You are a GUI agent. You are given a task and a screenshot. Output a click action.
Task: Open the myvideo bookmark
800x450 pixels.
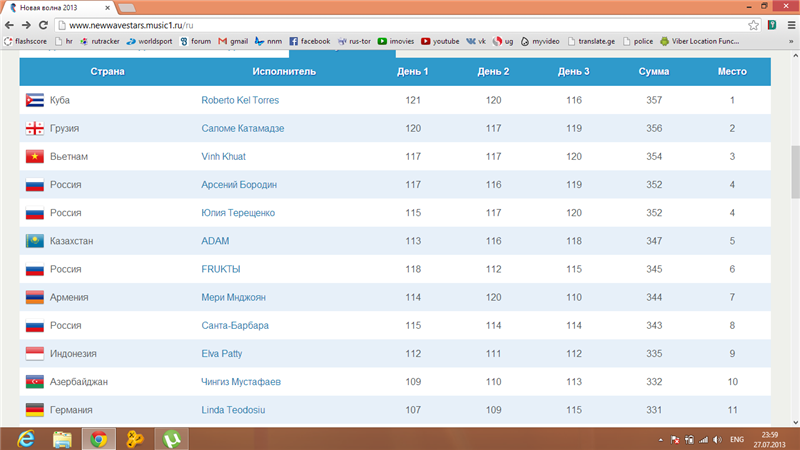pyautogui.click(x=540, y=41)
